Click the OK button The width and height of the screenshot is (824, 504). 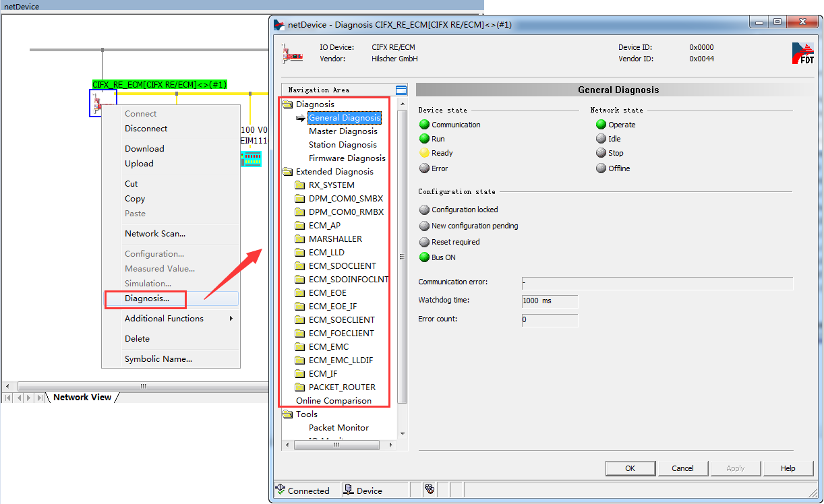click(x=630, y=468)
